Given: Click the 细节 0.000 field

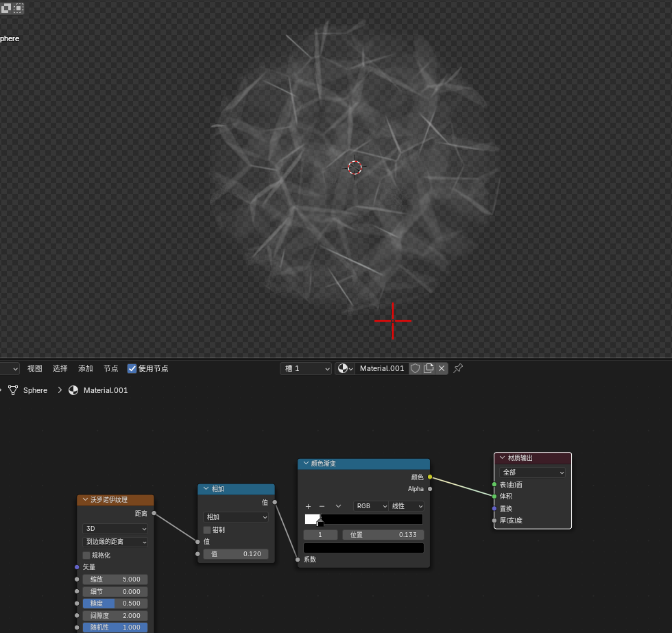Looking at the screenshot, I should (x=115, y=591).
